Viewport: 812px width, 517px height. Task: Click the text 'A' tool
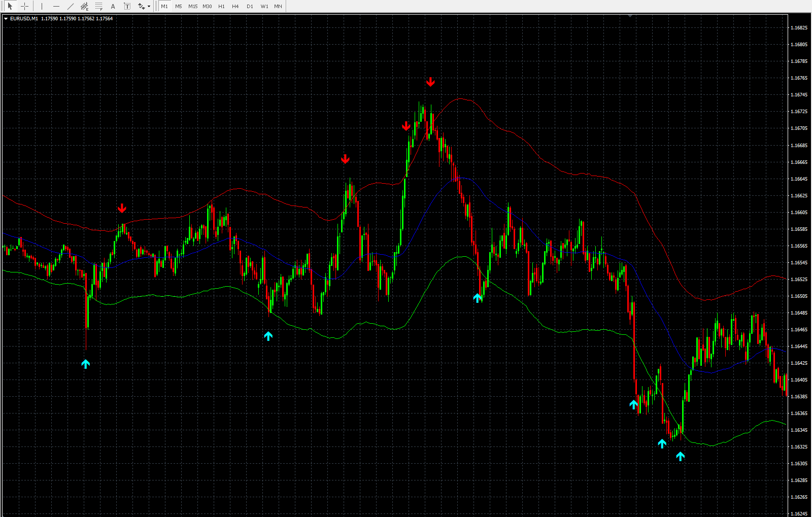pos(113,7)
